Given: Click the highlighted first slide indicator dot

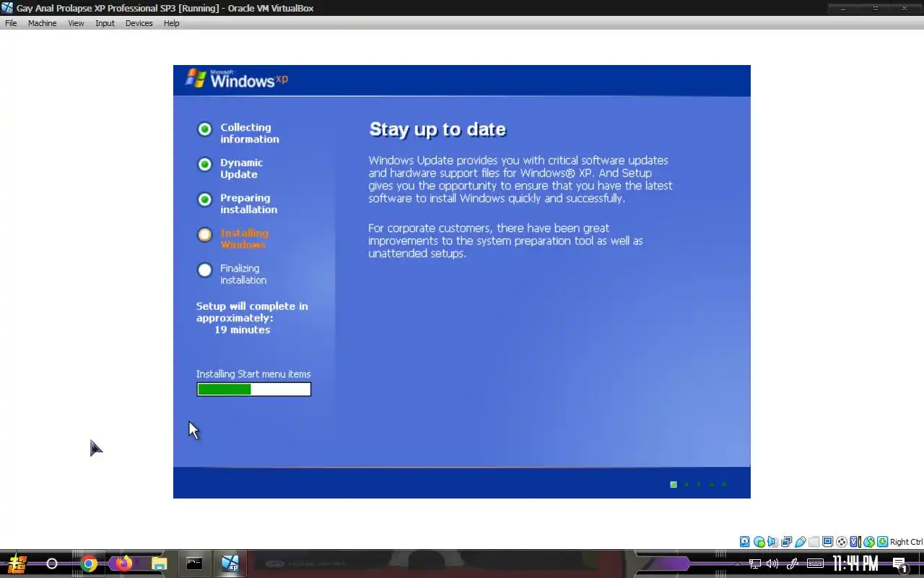Looking at the screenshot, I should tap(674, 485).
